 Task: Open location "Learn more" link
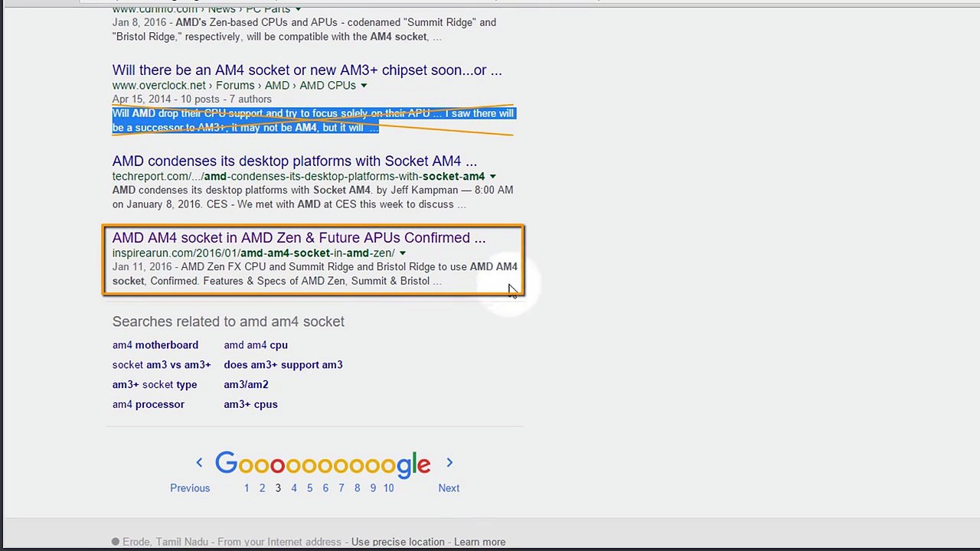coord(479,542)
